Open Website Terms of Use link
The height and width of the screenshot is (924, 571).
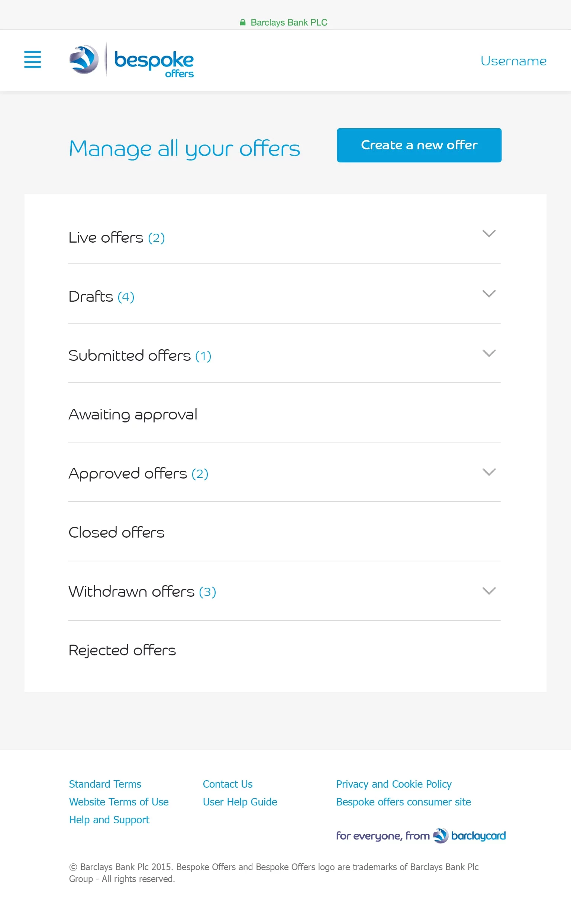(119, 802)
